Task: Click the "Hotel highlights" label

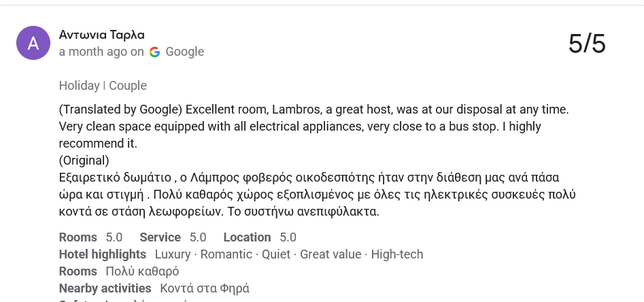Action: pos(103,254)
